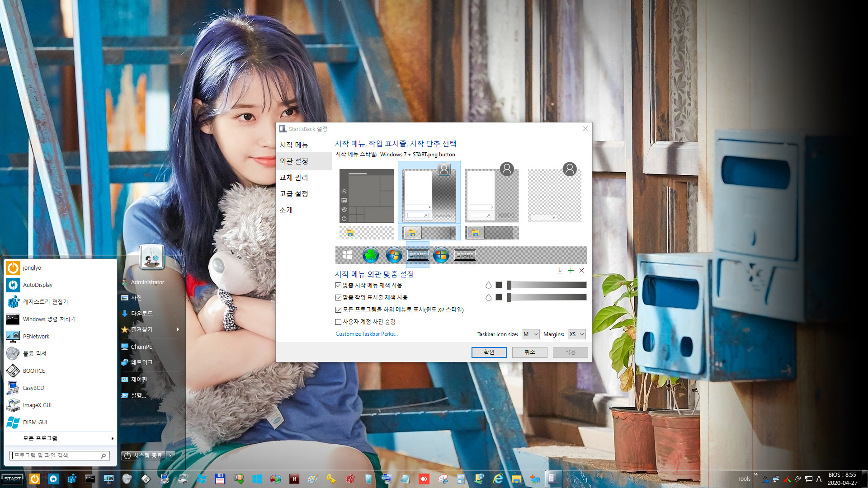
Task: Click the user account picture atop Start menu
Action: (152, 257)
